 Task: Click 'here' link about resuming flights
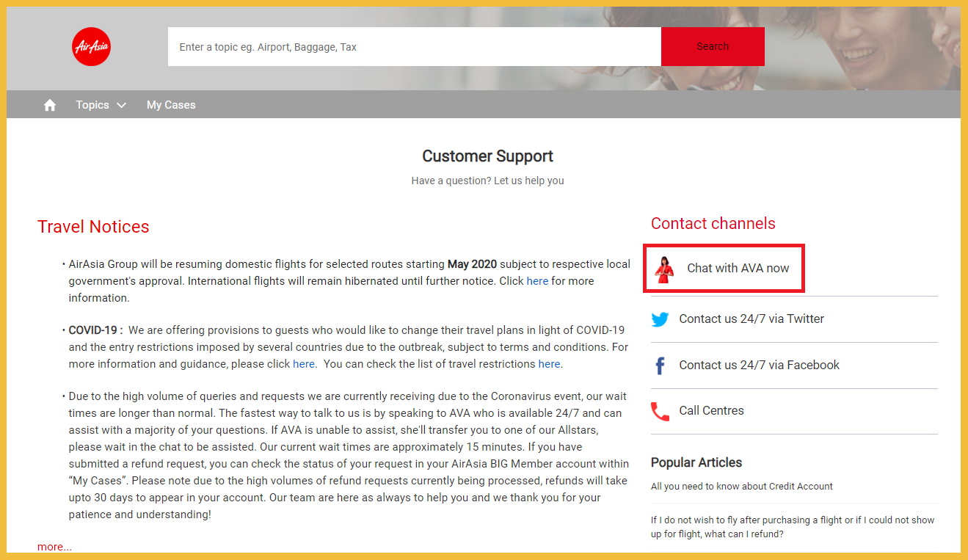click(x=537, y=281)
